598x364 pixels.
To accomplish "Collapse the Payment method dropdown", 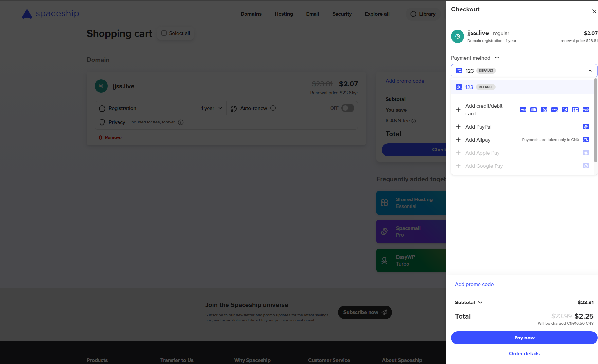I will point(590,71).
